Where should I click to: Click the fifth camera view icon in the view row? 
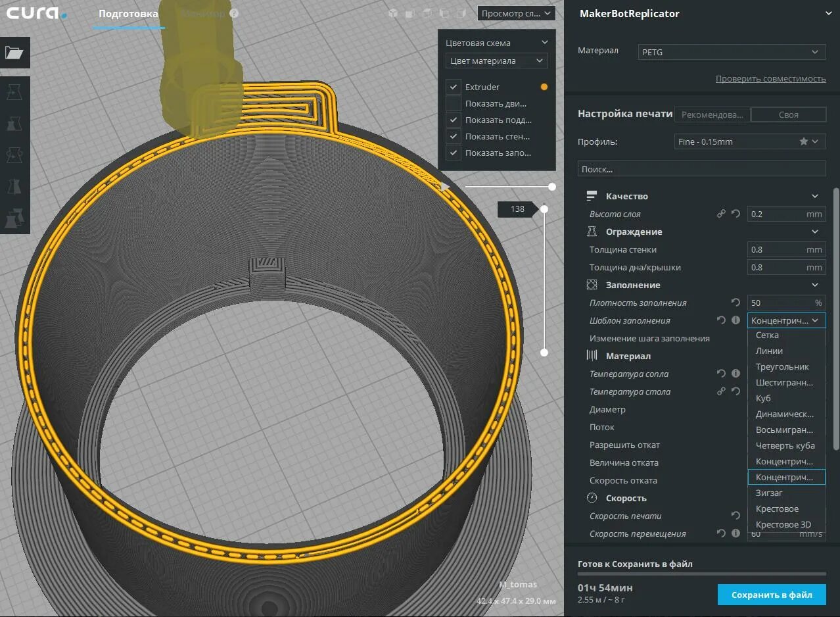(461, 13)
